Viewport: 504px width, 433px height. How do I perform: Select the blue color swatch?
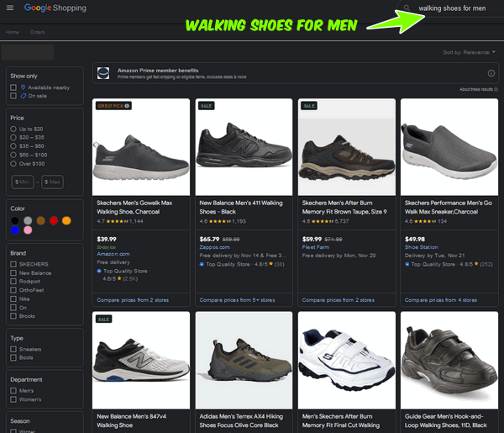15,230
